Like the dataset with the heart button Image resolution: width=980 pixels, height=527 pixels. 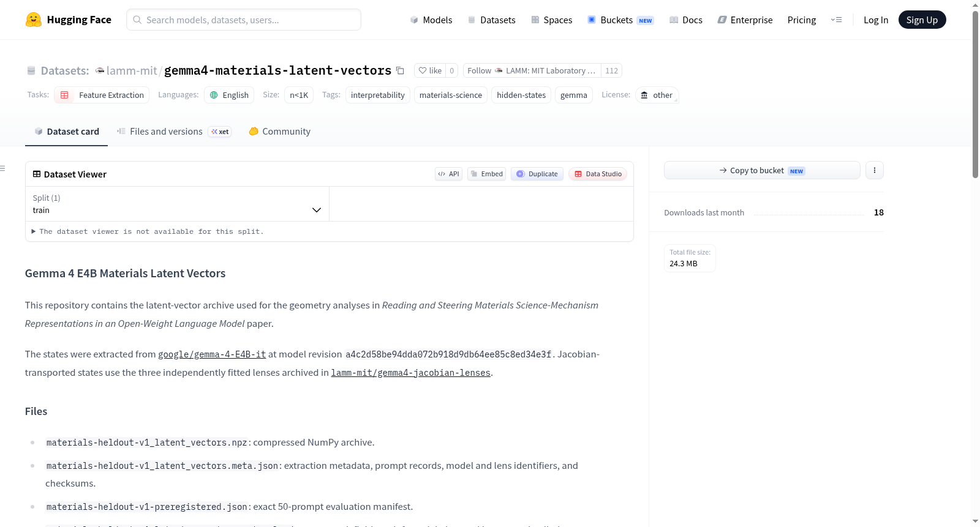point(430,70)
